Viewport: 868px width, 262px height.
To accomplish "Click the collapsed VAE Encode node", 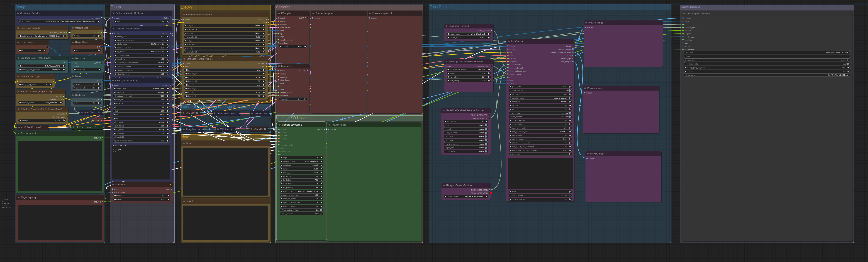I will coord(225,129).
